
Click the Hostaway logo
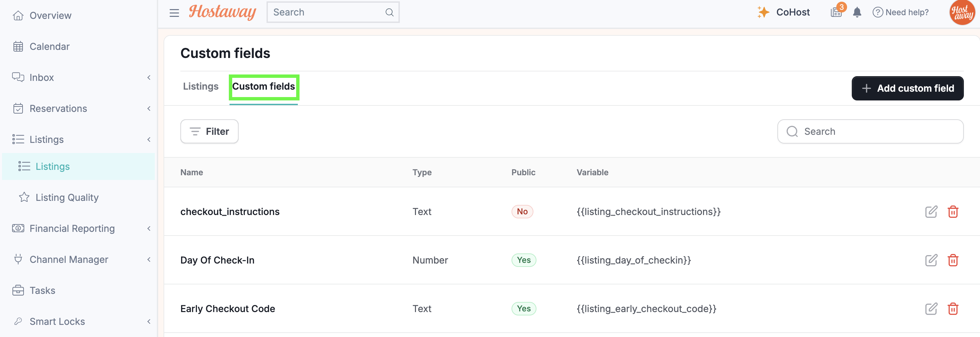[222, 12]
